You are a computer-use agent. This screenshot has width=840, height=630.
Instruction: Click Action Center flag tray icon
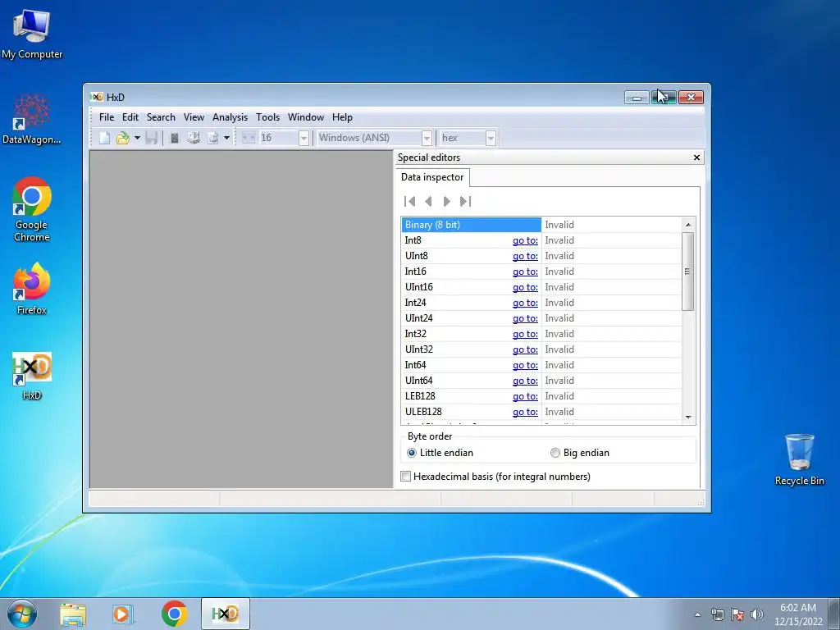(737, 614)
